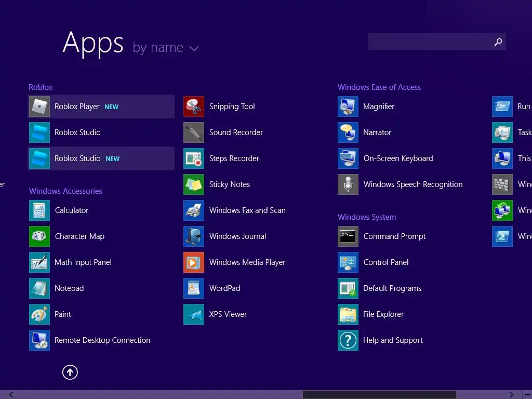The image size is (532, 399).
Task: Click the Windows Ease of Access heading
Action: (x=379, y=87)
